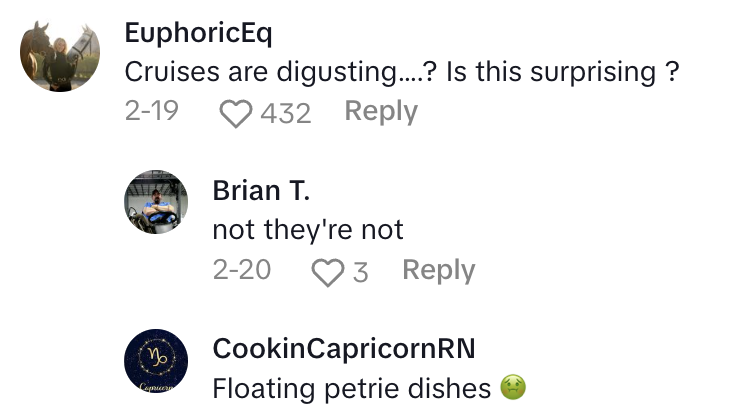Open EuphoricEq's profile picture
740x410 pixels.
point(60,57)
